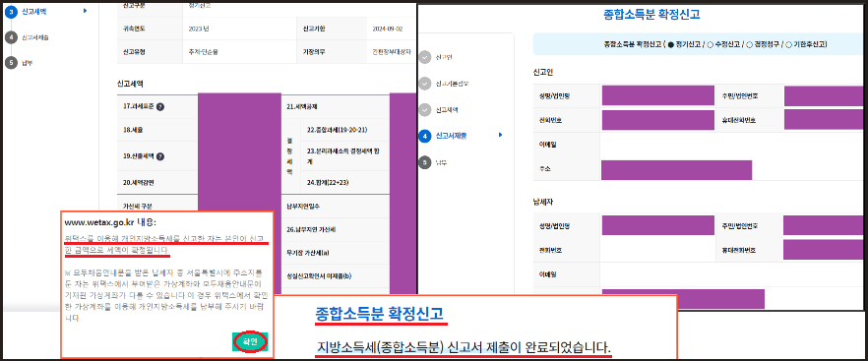868x361 pixels.
Task: Click the 신고인 section heading in right window
Action: (543, 72)
